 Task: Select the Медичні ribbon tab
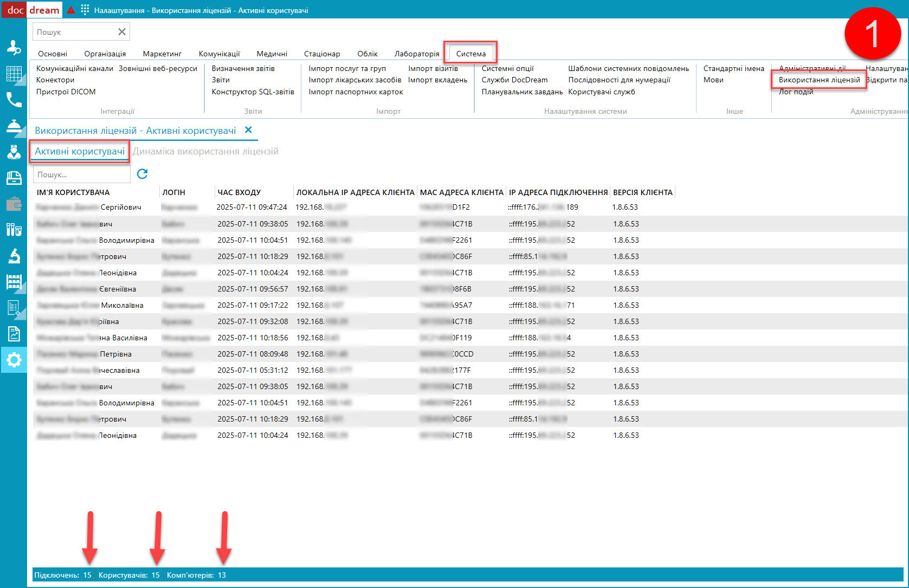pos(272,54)
